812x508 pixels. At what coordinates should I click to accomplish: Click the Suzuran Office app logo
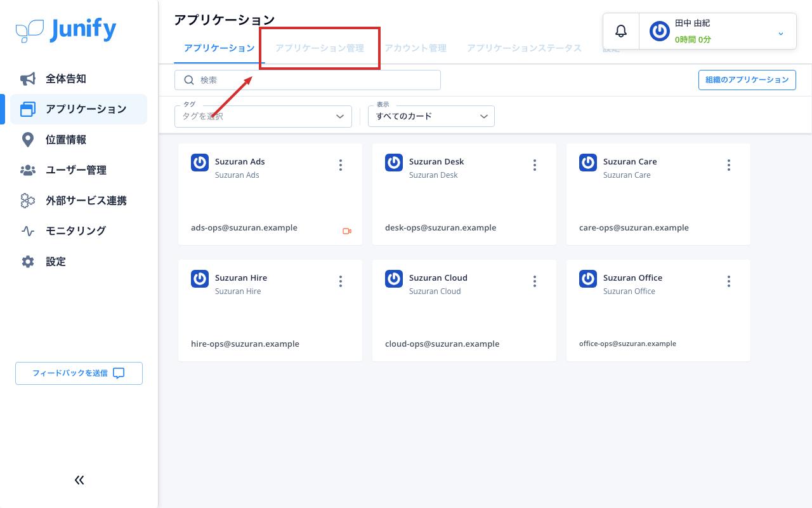(x=588, y=279)
